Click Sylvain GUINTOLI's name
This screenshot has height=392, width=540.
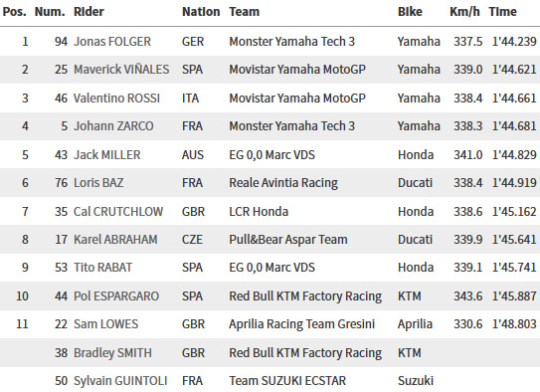coord(120,381)
